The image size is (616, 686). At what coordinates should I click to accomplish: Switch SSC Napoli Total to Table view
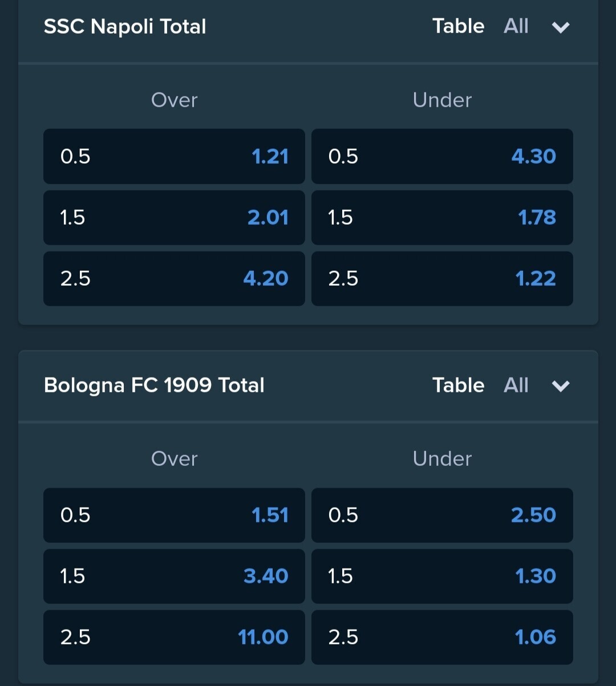458,26
